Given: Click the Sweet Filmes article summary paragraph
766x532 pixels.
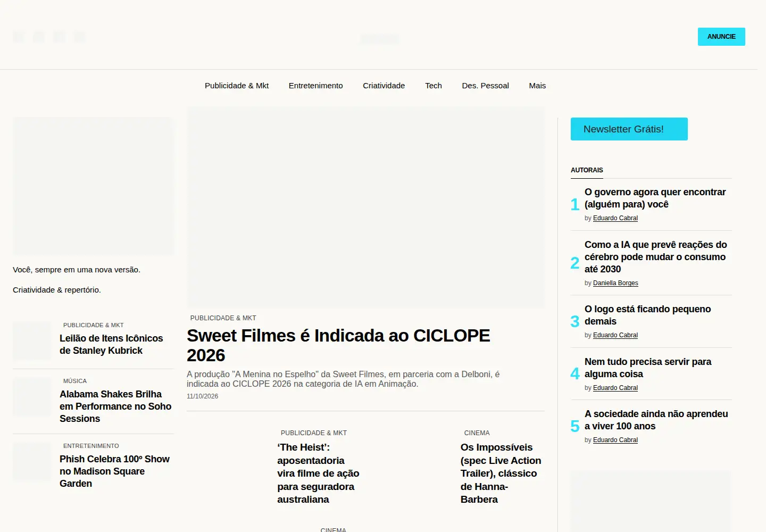Looking at the screenshot, I should [x=343, y=379].
